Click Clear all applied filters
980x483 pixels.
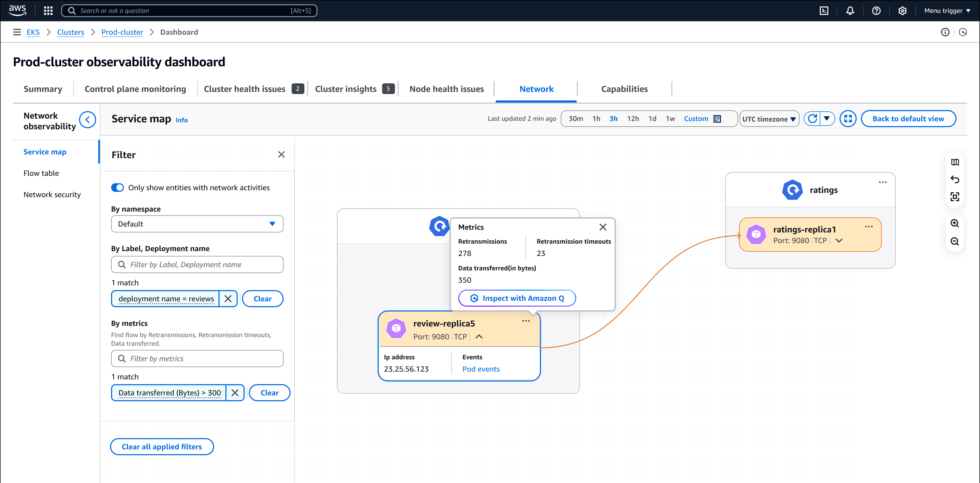coord(162,447)
